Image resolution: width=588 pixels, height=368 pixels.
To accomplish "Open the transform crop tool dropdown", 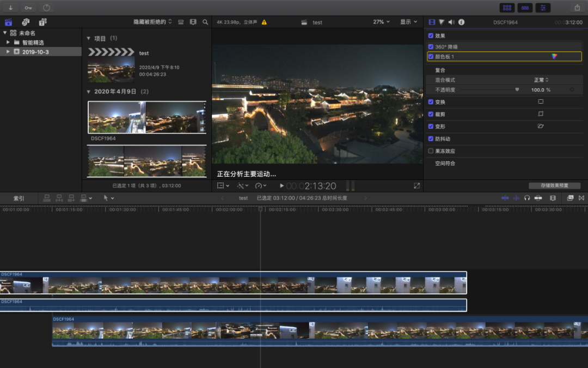I will click(x=223, y=185).
